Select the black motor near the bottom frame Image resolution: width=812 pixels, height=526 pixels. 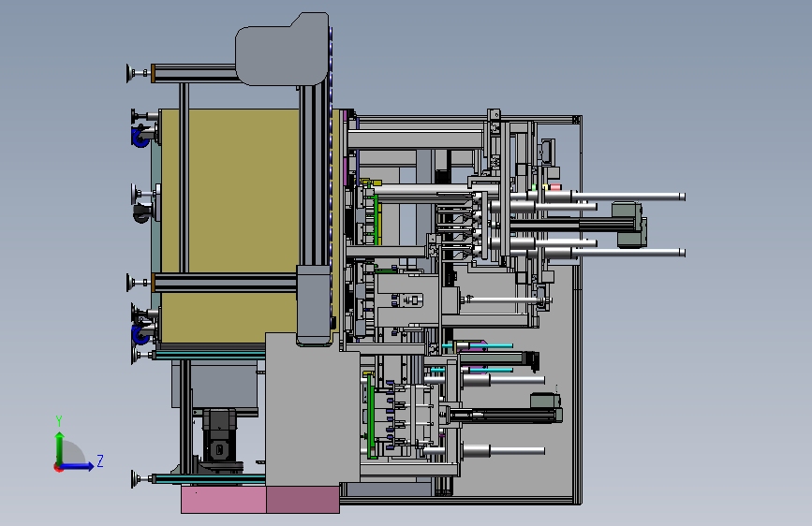[x=219, y=435]
